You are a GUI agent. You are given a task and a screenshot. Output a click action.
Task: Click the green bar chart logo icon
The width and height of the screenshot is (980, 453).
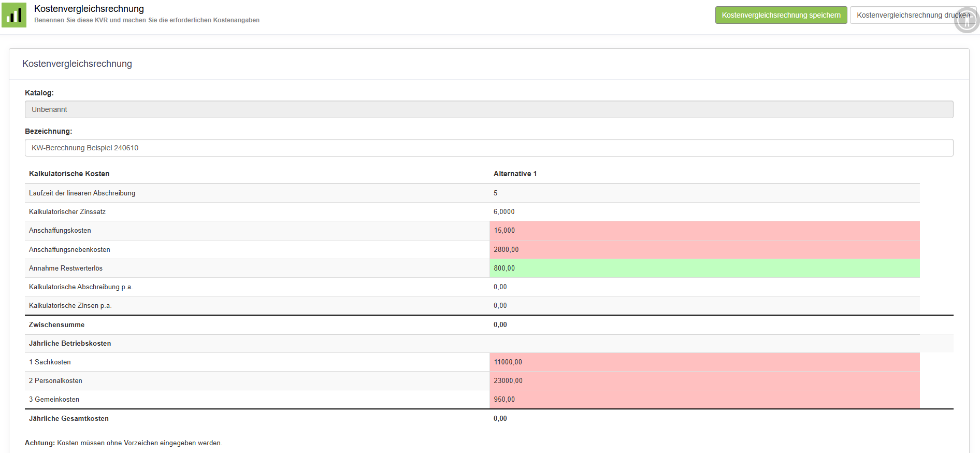[14, 15]
